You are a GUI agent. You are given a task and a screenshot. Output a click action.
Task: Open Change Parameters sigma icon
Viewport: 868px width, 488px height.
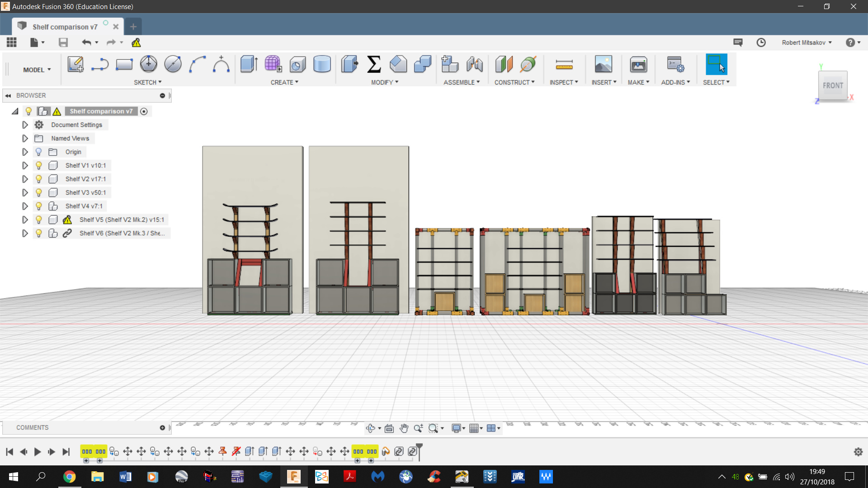[374, 64]
